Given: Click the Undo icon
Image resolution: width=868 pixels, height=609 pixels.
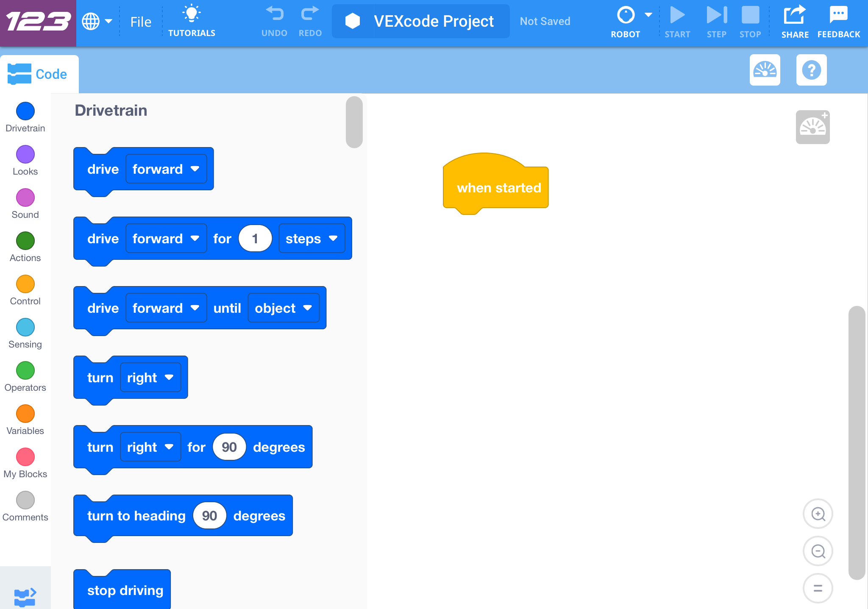Looking at the screenshot, I should [275, 14].
